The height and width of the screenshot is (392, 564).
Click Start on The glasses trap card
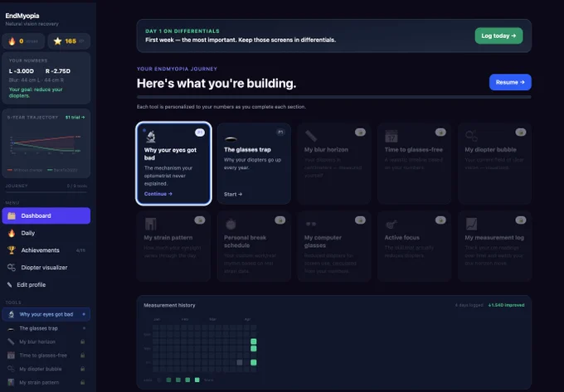[x=233, y=194]
